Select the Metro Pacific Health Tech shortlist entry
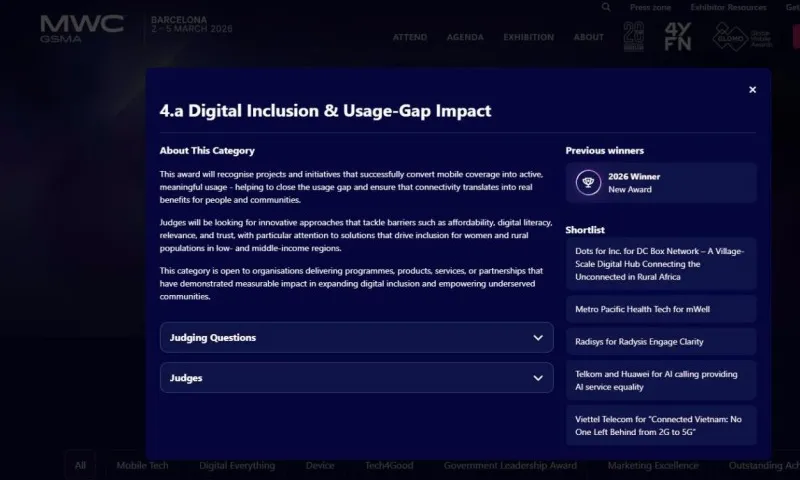Image resolution: width=800 pixels, height=480 pixels. pos(661,310)
